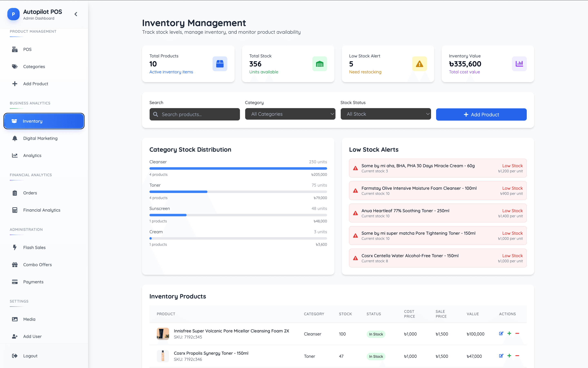Go to Categories in the sidebar
This screenshot has width=588, height=368.
44,66
